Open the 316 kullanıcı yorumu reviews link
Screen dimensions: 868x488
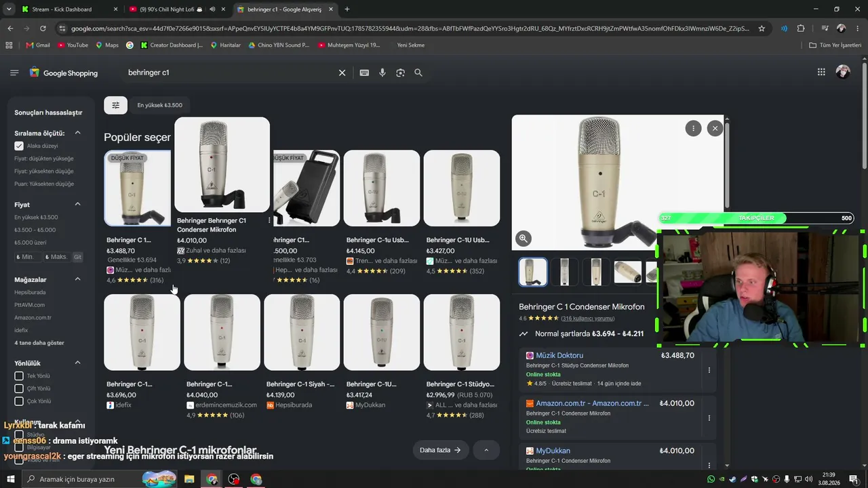pyautogui.click(x=588, y=319)
